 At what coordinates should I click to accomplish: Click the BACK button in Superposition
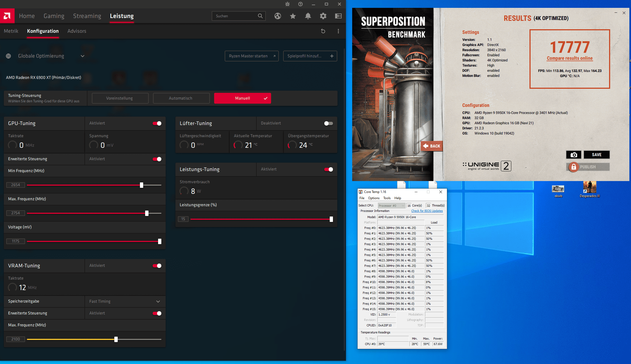pyautogui.click(x=432, y=146)
